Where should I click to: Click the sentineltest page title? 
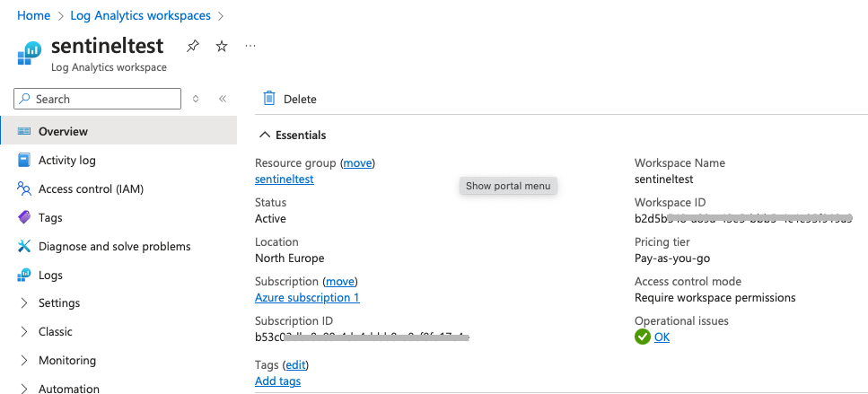[108, 46]
